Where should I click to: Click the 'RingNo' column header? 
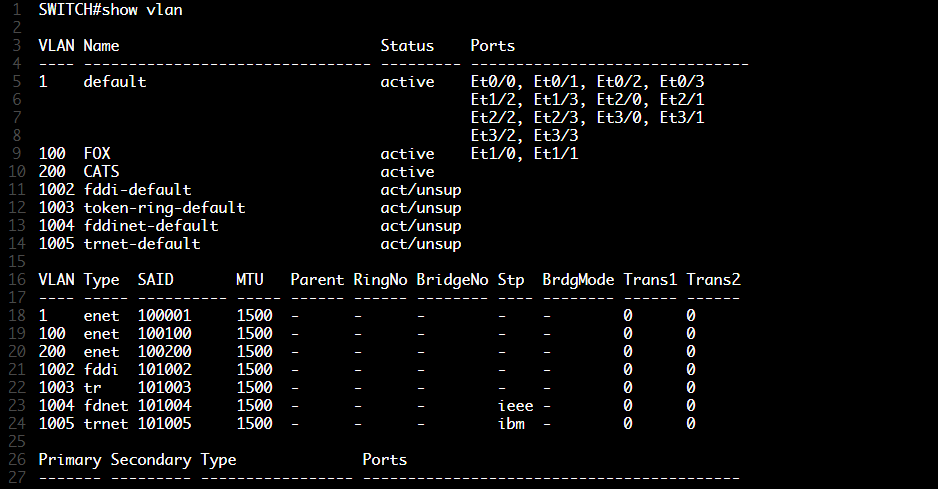click(x=380, y=280)
